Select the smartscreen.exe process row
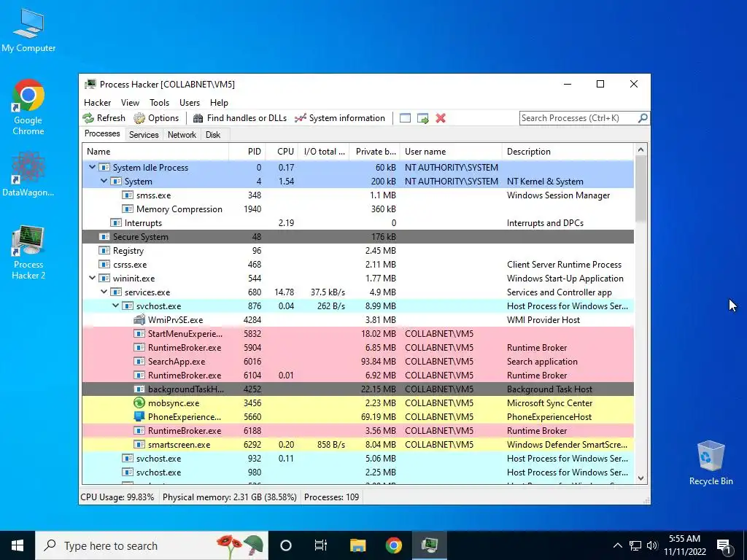Image resolution: width=747 pixels, height=560 pixels. 357,444
